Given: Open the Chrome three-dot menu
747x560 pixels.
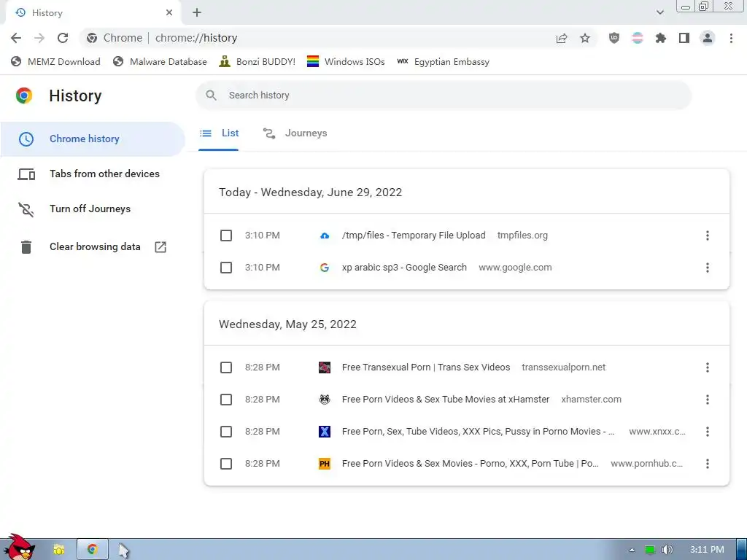Looking at the screenshot, I should click(731, 38).
